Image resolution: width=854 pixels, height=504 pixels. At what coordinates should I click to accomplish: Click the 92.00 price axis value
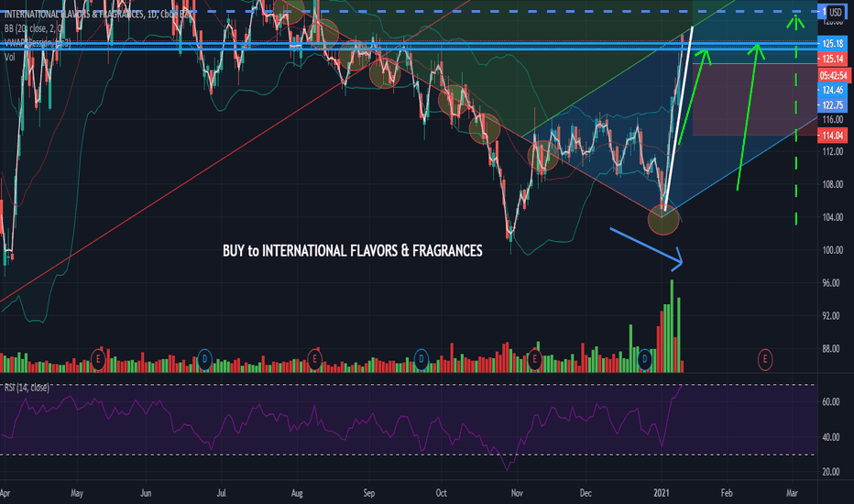[x=830, y=315]
